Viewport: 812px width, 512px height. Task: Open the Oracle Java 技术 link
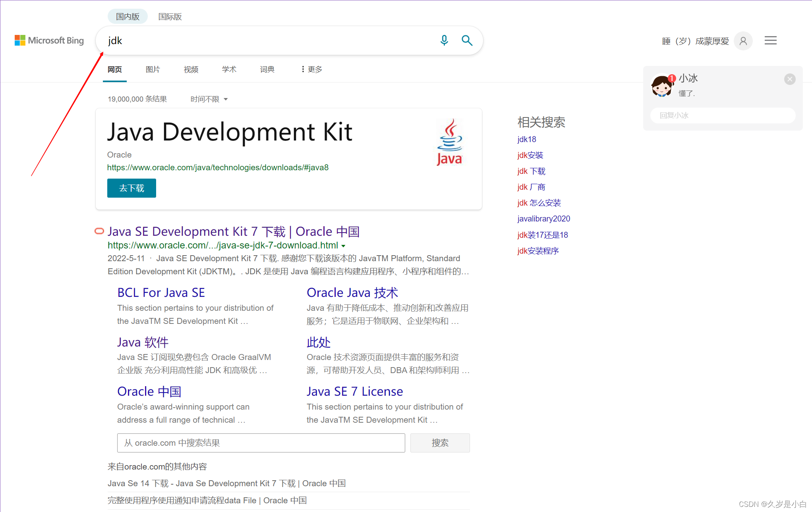(x=352, y=293)
